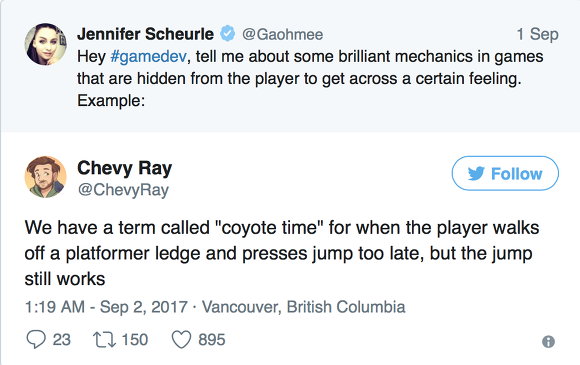Viewport: 580px width, 365px height.
Task: Like the tweet with heart icon
Action: 182,339
